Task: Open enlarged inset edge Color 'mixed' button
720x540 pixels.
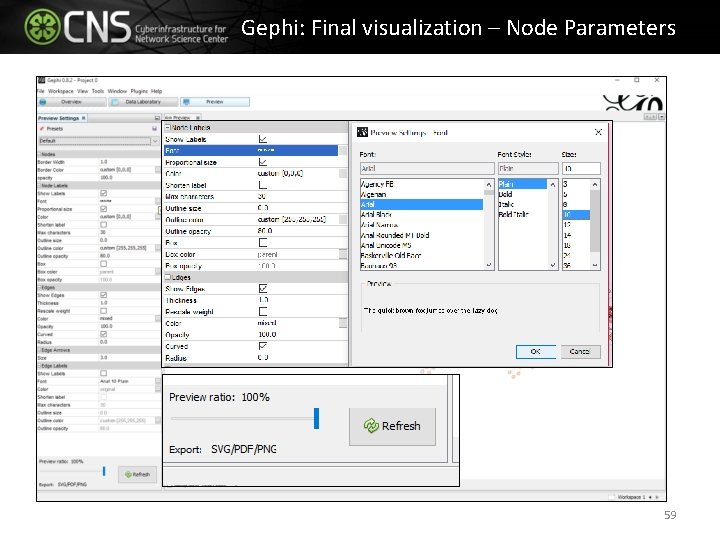Action: point(343,323)
